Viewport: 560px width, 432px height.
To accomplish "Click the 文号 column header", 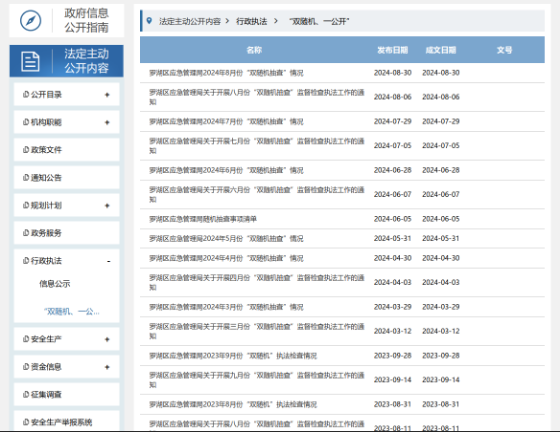I will pos(504,50).
